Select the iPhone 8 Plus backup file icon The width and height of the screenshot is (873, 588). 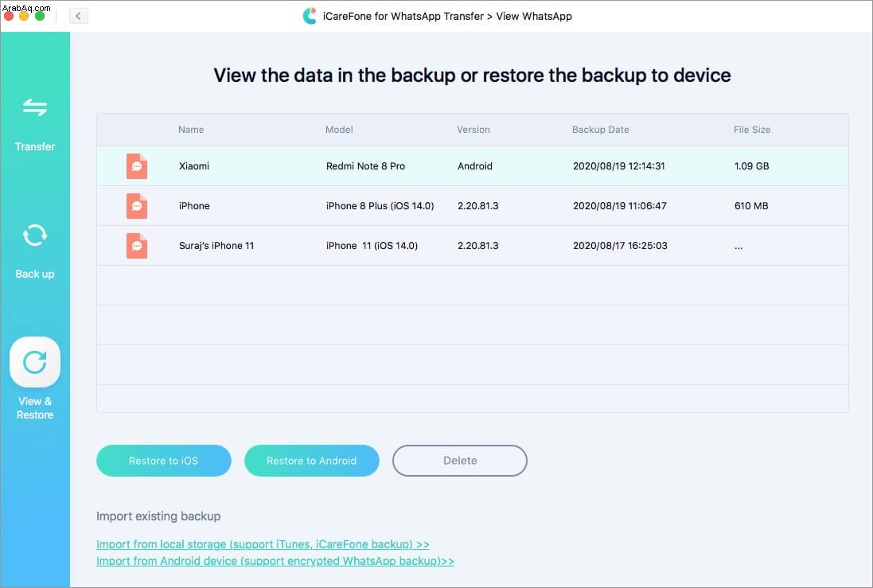(136, 206)
